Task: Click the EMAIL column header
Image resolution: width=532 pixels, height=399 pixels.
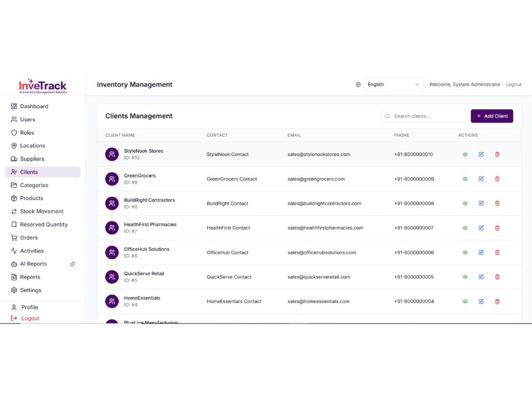Action: pos(294,135)
